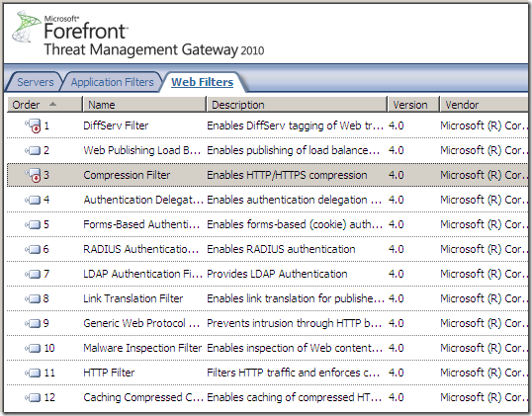The width and height of the screenshot is (532, 416).
Task: Select Authentication Delegat... filter name
Action: tap(143, 200)
